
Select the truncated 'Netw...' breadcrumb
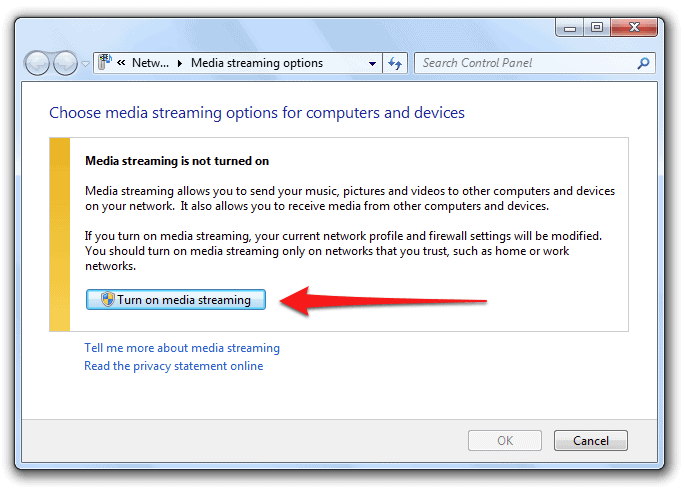click(x=149, y=63)
